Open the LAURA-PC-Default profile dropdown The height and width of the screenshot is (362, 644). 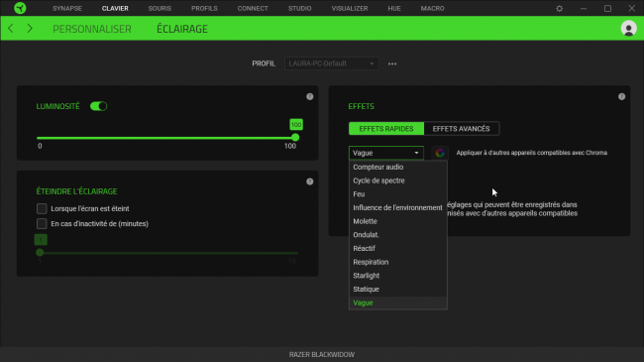point(332,63)
